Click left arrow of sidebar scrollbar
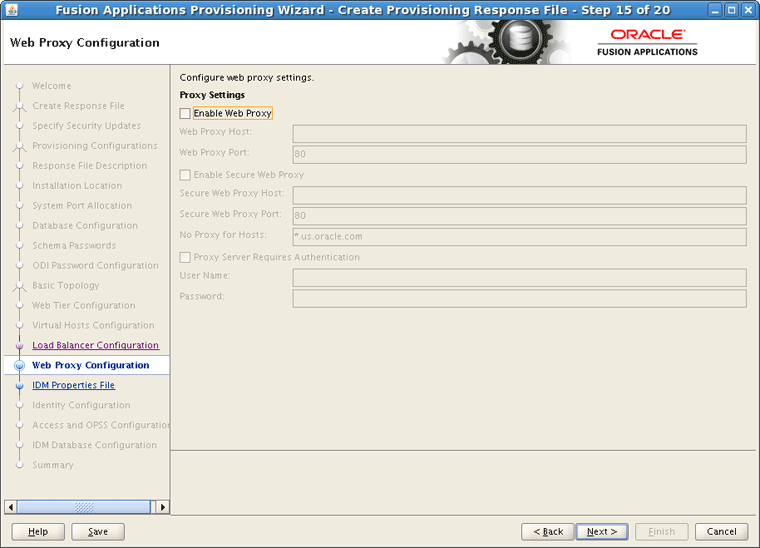This screenshot has height=548, width=760. coord(11,507)
